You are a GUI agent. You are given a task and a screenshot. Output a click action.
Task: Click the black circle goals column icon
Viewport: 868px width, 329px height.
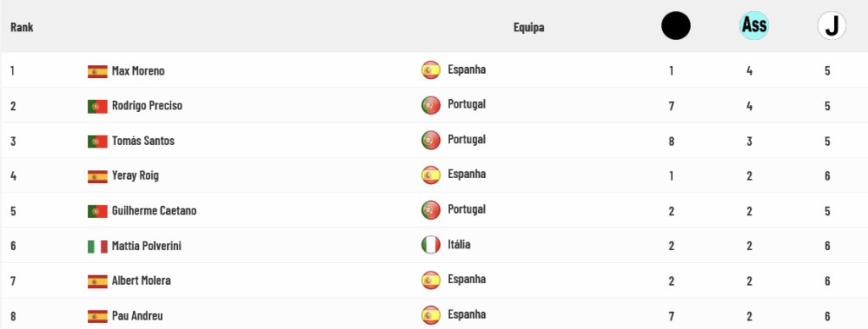click(676, 26)
